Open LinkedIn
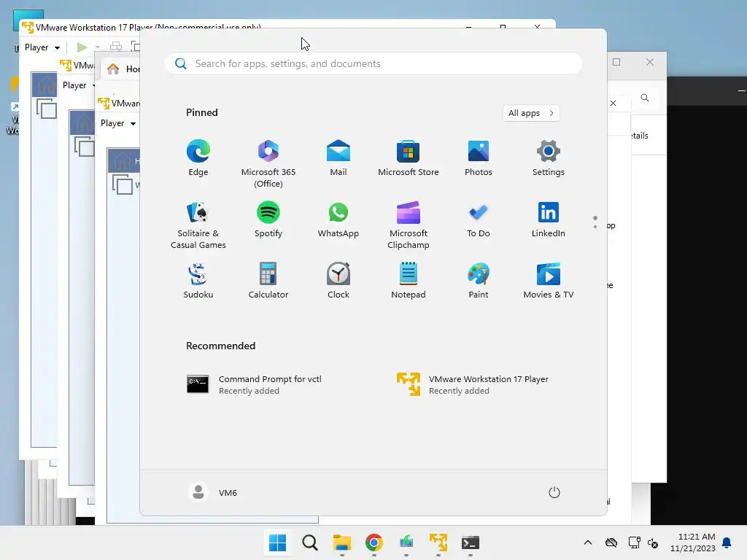 coord(549,219)
